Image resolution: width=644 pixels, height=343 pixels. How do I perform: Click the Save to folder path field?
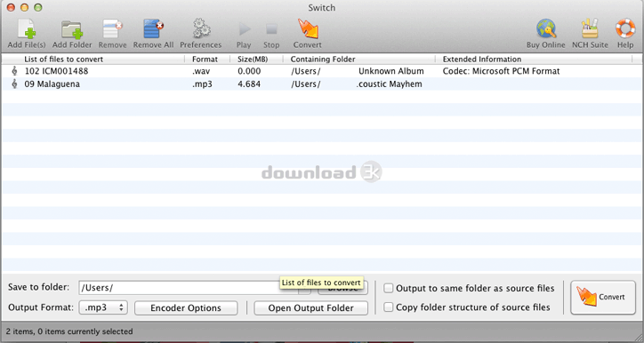tap(189, 288)
